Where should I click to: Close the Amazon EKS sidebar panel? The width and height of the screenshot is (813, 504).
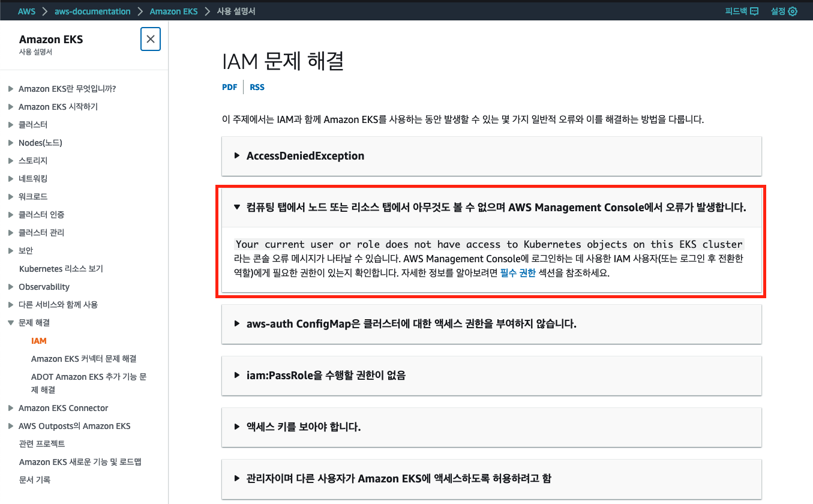click(x=151, y=39)
